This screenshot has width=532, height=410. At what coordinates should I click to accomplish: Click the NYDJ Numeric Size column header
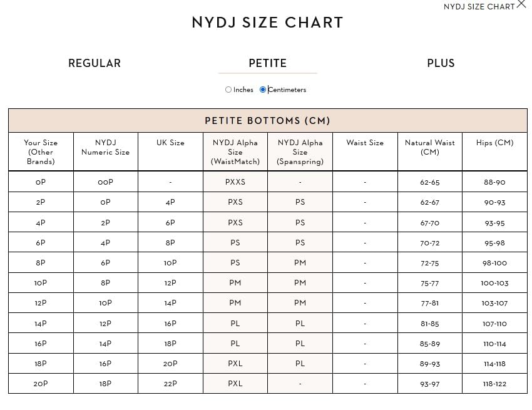point(105,147)
